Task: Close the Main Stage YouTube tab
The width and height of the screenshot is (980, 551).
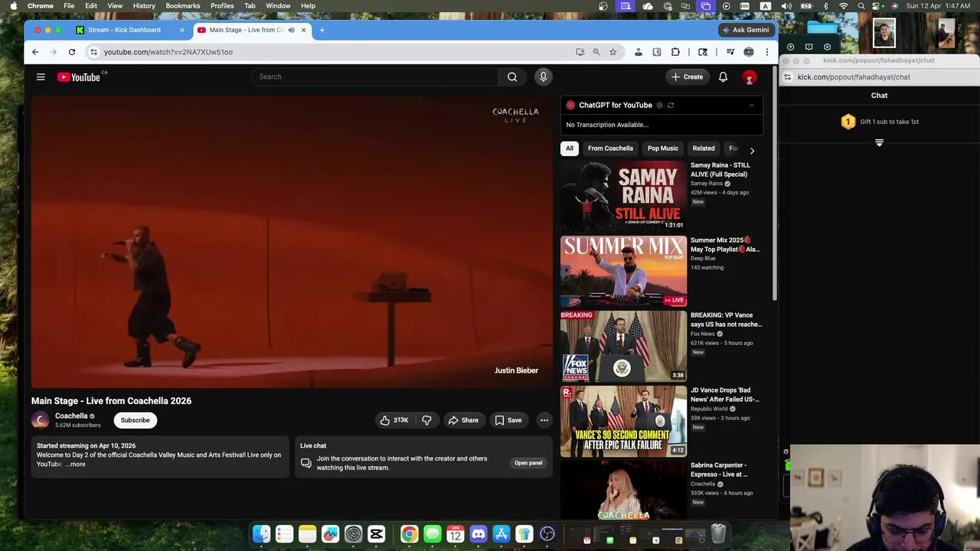Action: click(x=303, y=30)
